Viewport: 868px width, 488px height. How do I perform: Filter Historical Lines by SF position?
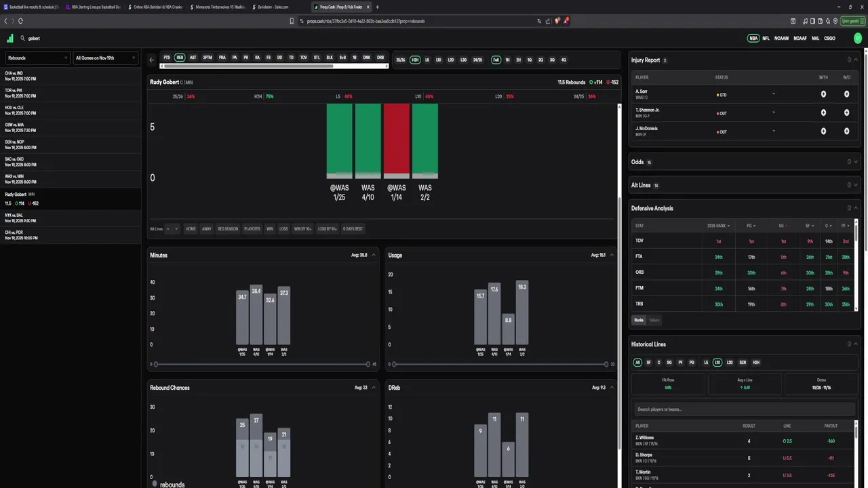(x=648, y=363)
